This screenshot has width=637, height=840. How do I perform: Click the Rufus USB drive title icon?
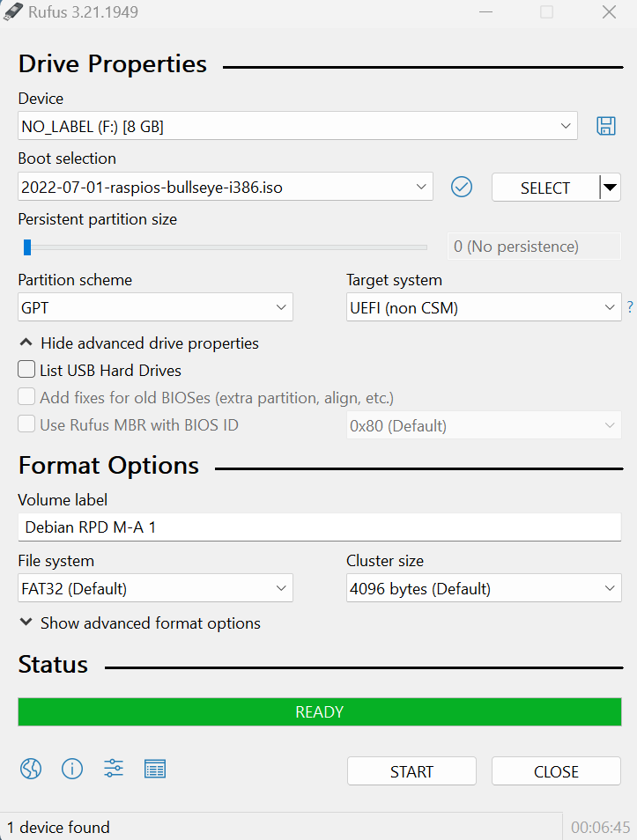coord(13,12)
